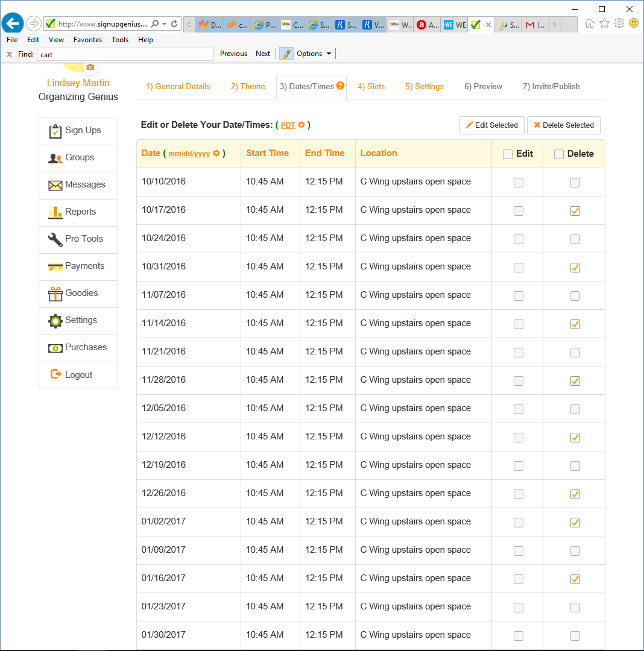Open the View menu
This screenshot has height=651, width=644.
[x=56, y=39]
